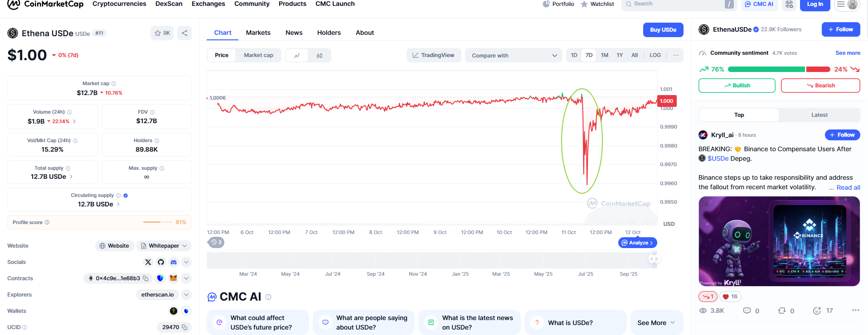Click the bearish reaction with count 1
The width and height of the screenshot is (868, 335).
pos(708,297)
